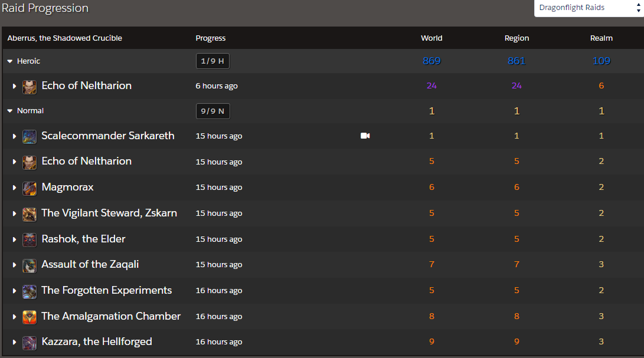This screenshot has width=644, height=358.
Task: Click the raid selector stepper arrows
Action: click(x=639, y=8)
